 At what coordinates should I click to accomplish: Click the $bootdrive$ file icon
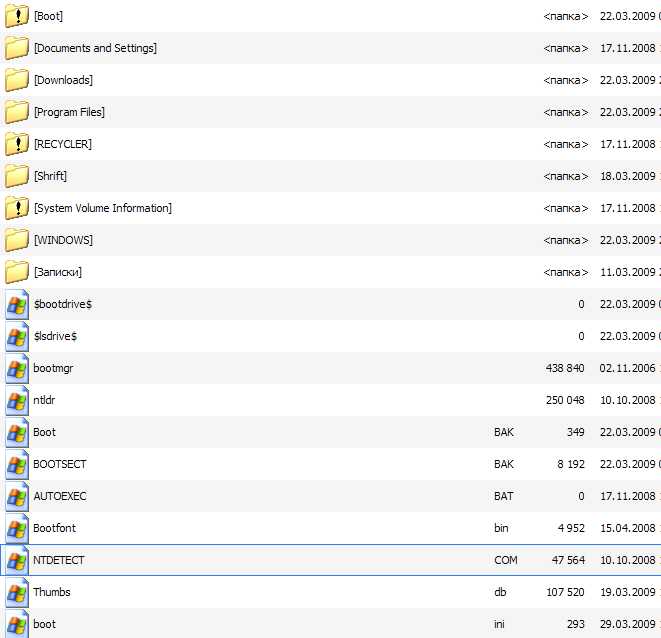click(x=17, y=304)
